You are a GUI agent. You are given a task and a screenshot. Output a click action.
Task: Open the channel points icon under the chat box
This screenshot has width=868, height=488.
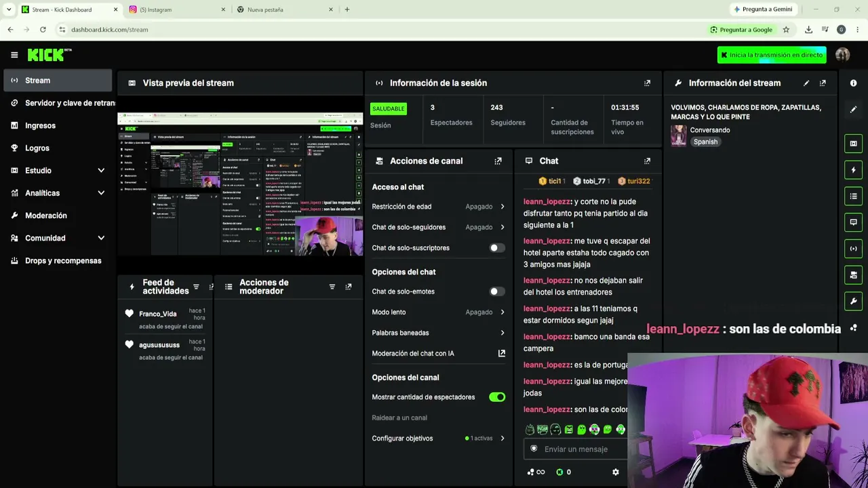click(530, 472)
